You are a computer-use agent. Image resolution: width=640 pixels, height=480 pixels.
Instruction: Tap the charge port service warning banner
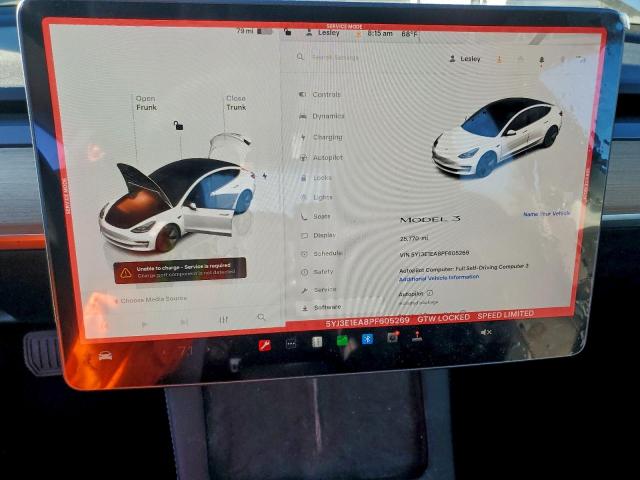coord(180,271)
